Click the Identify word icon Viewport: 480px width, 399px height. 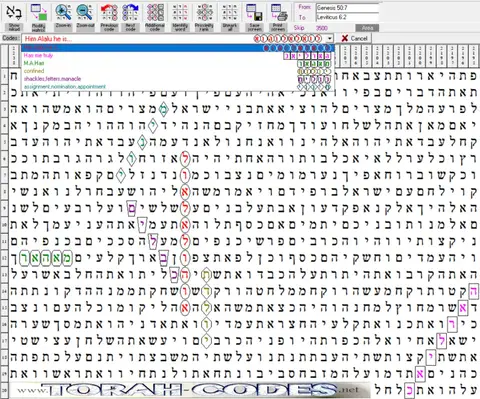[x=180, y=12]
